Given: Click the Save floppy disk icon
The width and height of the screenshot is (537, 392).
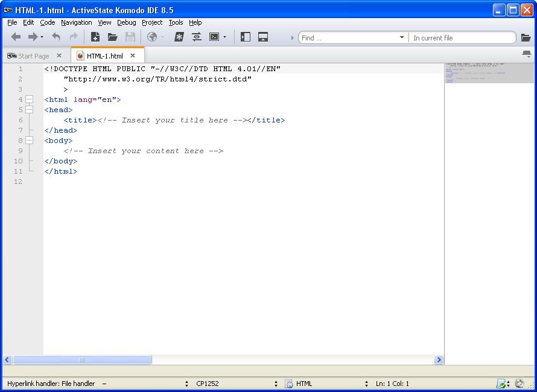Looking at the screenshot, I should (130, 37).
